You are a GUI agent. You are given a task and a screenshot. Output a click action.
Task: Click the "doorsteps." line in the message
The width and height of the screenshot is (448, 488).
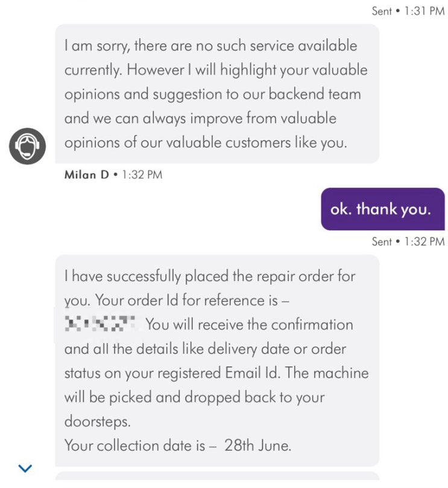click(96, 422)
